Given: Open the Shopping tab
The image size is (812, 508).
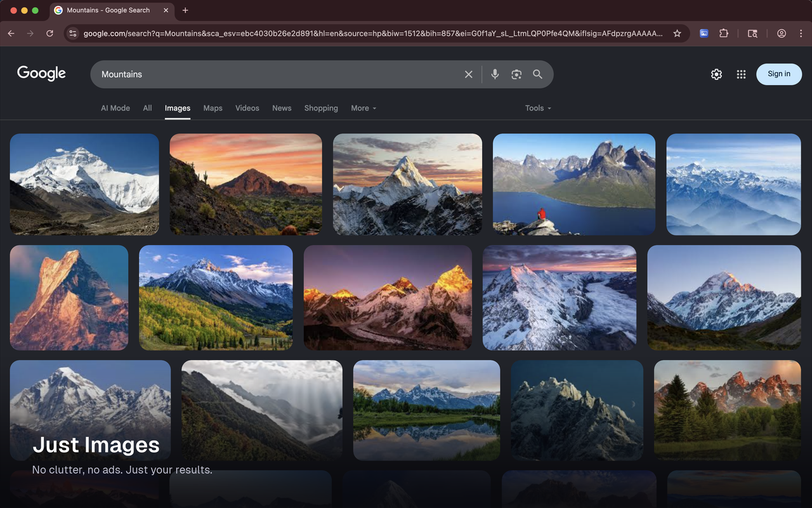Looking at the screenshot, I should point(321,108).
